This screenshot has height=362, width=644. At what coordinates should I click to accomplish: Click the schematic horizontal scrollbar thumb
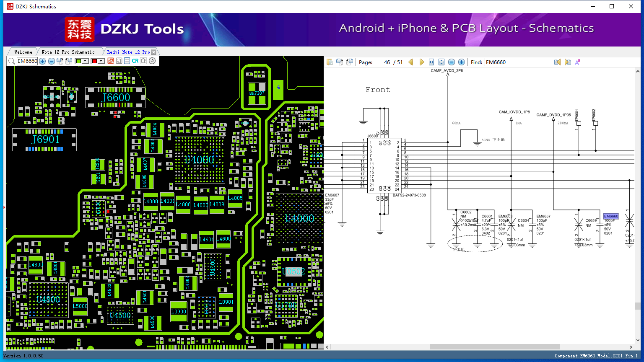[x=495, y=347]
